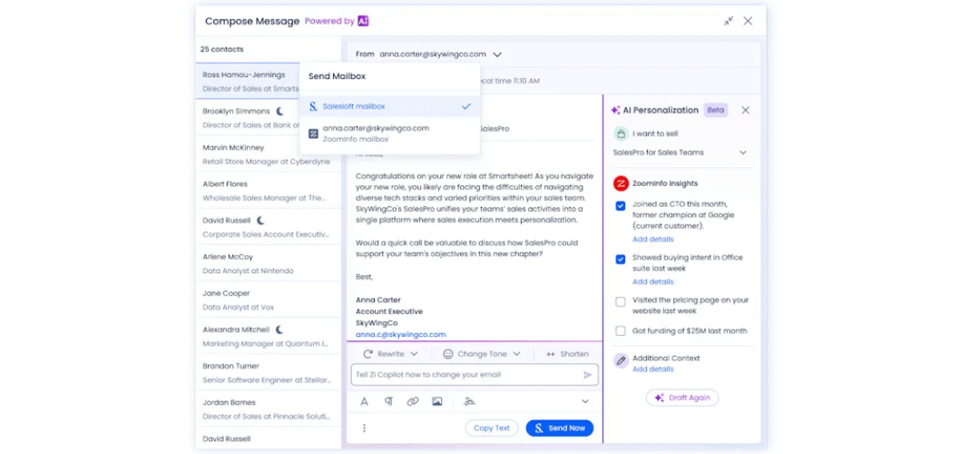980x454 pixels.
Task: Select Salesloft mailbox option
Action: pyautogui.click(x=390, y=107)
